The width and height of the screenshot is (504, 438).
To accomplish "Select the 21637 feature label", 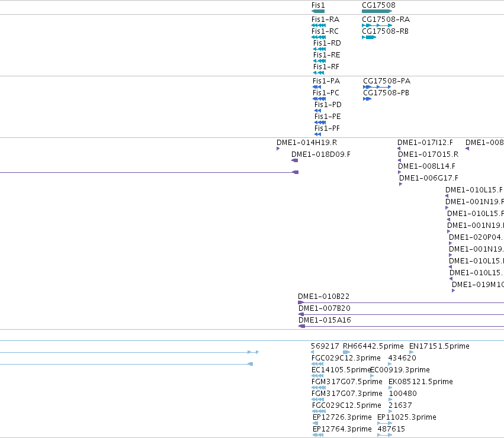I will coord(400,406).
